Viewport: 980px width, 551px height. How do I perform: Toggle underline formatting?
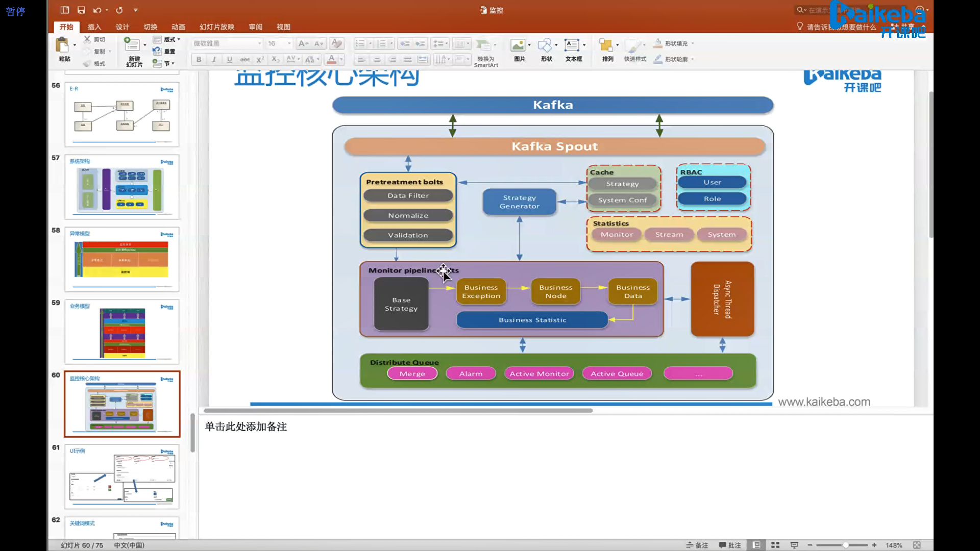229,59
